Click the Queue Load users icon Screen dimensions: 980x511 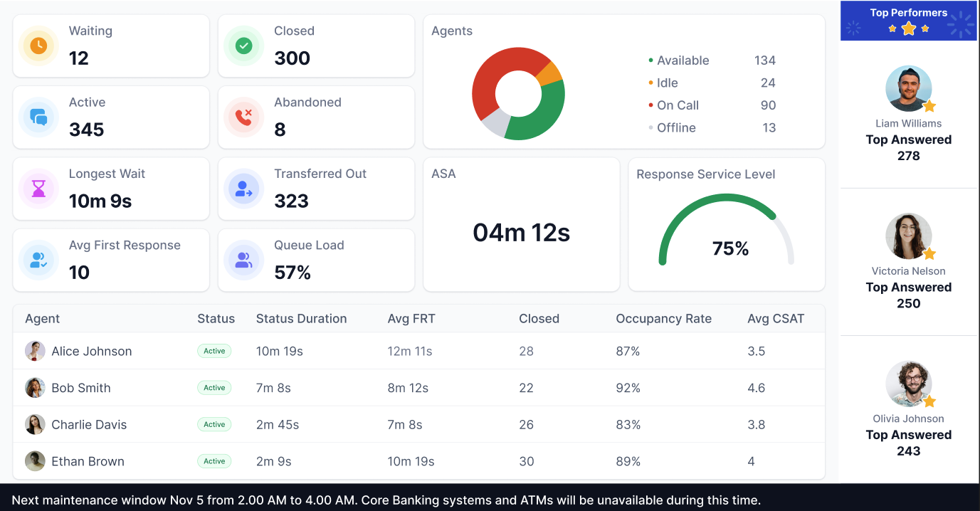[x=243, y=260]
